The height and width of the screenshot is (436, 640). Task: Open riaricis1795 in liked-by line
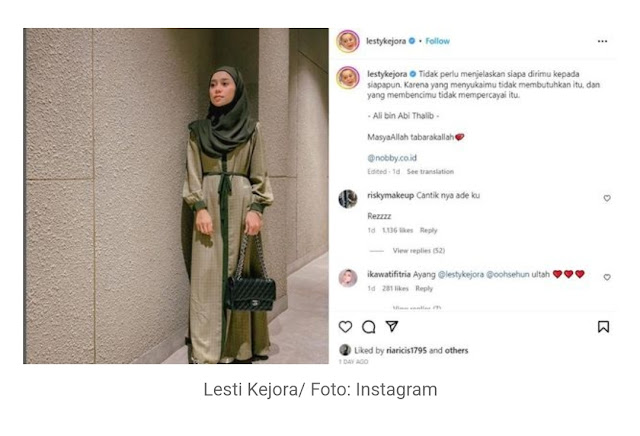coord(407,350)
